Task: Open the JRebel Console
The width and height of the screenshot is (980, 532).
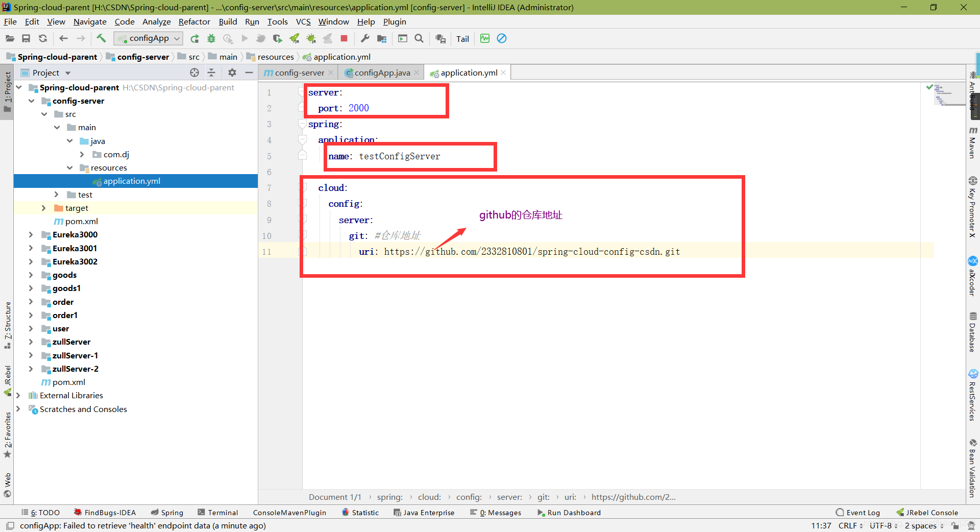Action: pos(927,513)
